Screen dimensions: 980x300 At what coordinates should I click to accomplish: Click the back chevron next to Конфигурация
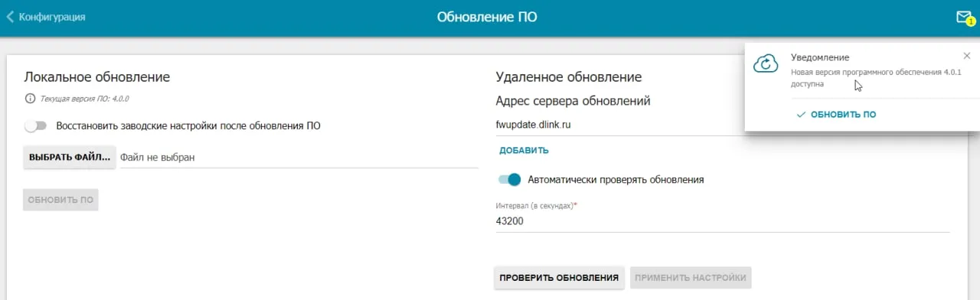coord(10,17)
